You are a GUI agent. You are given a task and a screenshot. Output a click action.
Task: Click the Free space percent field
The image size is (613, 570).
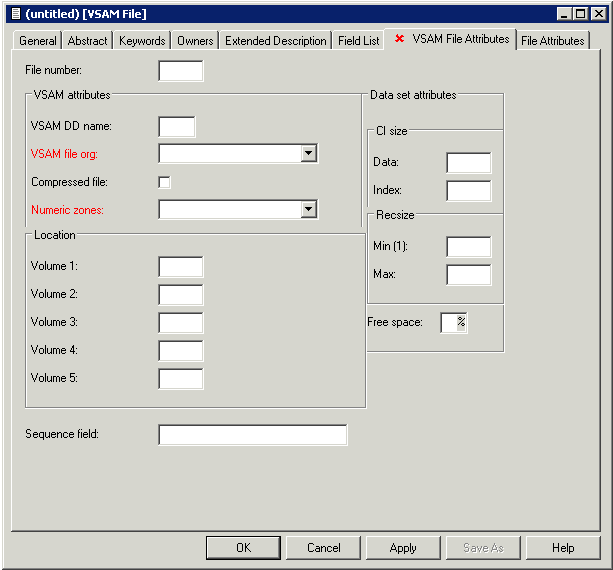(449, 323)
